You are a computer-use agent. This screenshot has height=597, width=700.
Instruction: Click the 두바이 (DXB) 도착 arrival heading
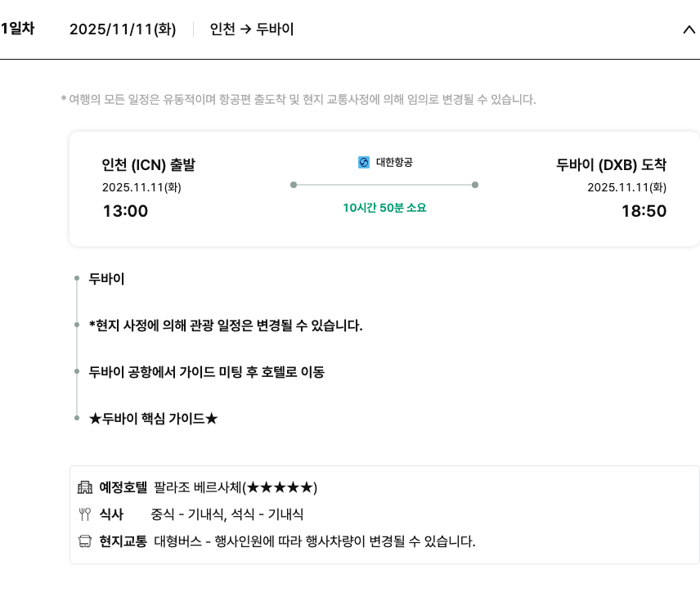(611, 165)
